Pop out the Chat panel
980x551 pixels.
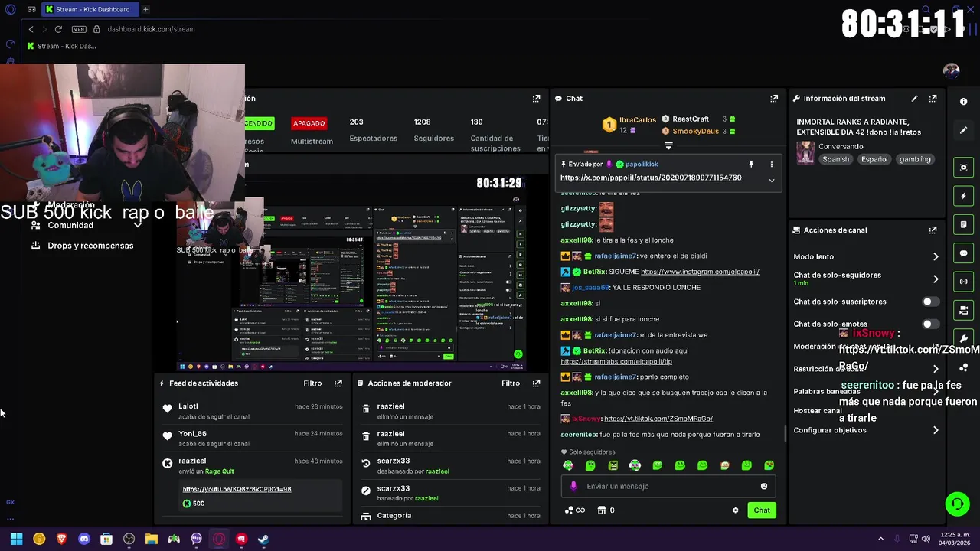point(774,99)
